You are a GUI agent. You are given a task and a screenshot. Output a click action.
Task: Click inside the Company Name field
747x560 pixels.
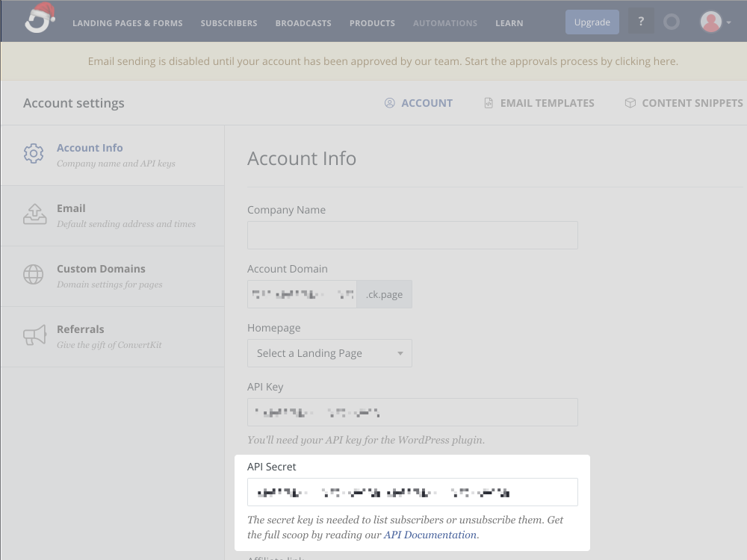[x=412, y=234]
